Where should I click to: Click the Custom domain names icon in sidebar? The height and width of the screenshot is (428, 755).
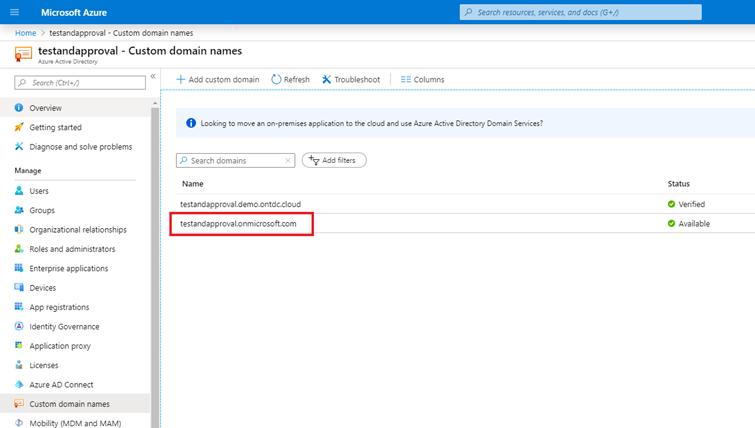click(x=19, y=403)
